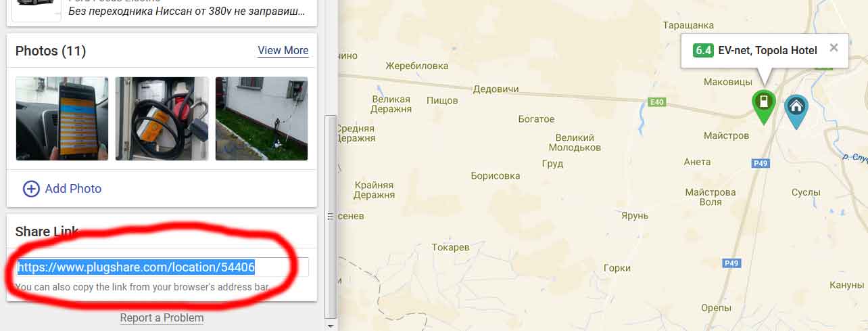This screenshot has width=868, height=331.
Task: Click the sidebar vertical scrollbar thumb
Action: click(331, 216)
